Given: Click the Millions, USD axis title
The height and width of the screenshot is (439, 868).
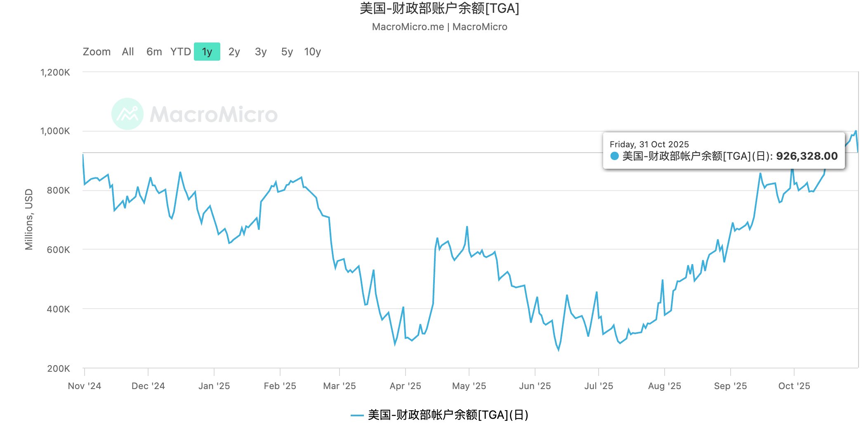Looking at the screenshot, I should pyautogui.click(x=29, y=219).
